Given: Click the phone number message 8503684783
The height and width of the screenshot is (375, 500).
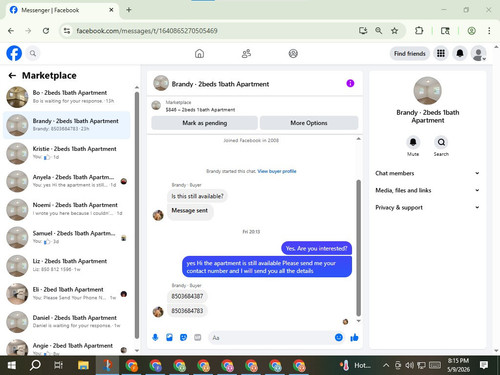Looking at the screenshot, I should coord(187,311).
